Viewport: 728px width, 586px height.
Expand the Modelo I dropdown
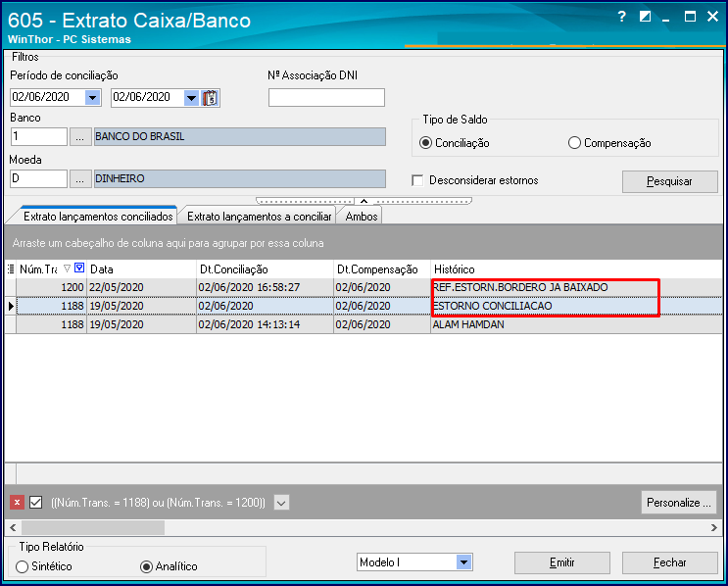tap(463, 562)
